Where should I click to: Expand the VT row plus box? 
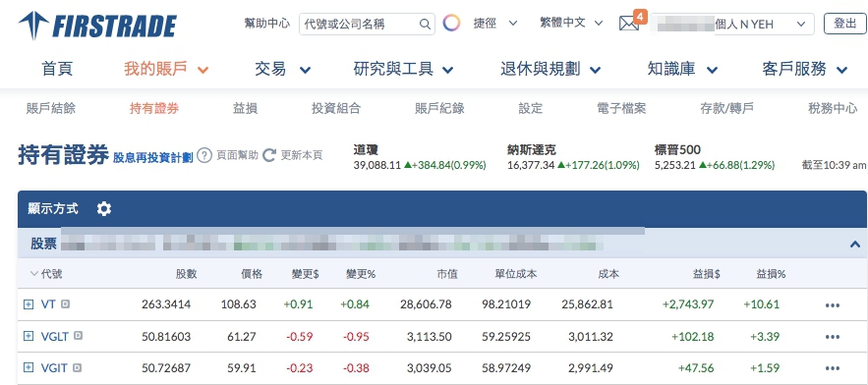click(29, 304)
